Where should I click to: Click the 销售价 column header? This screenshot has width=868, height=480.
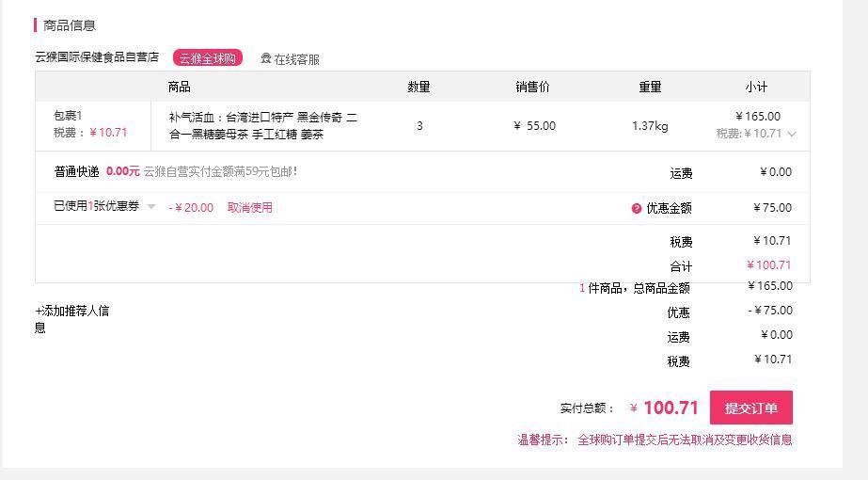(532, 87)
